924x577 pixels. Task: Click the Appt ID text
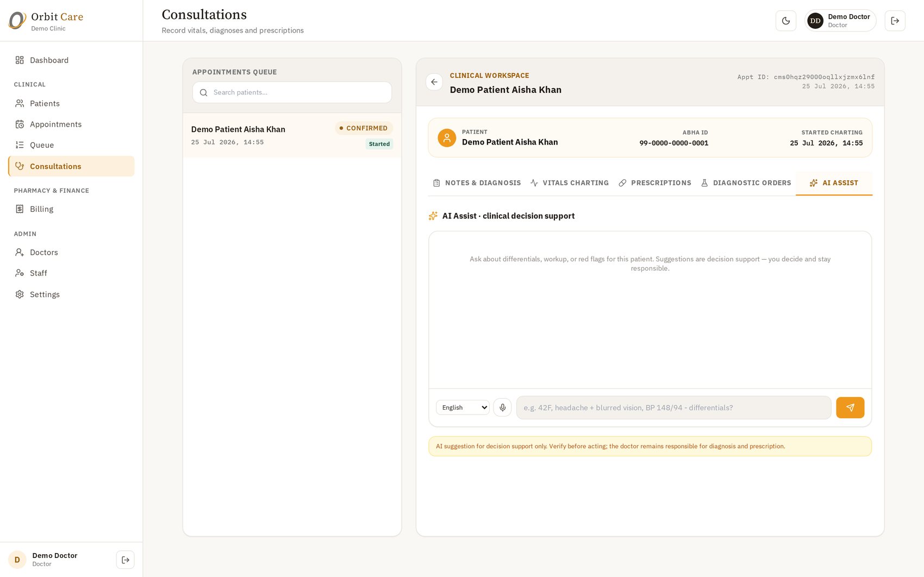tap(806, 77)
